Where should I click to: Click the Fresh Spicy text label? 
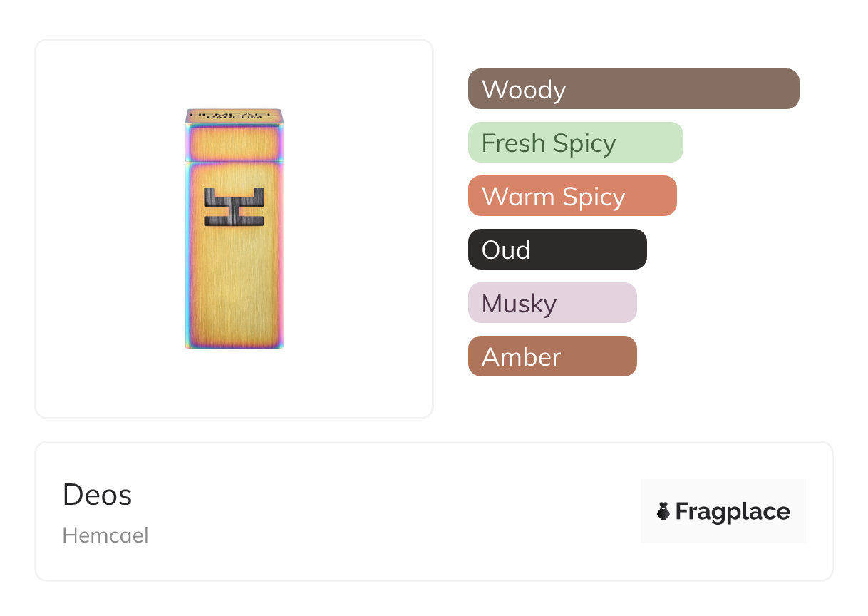click(549, 143)
